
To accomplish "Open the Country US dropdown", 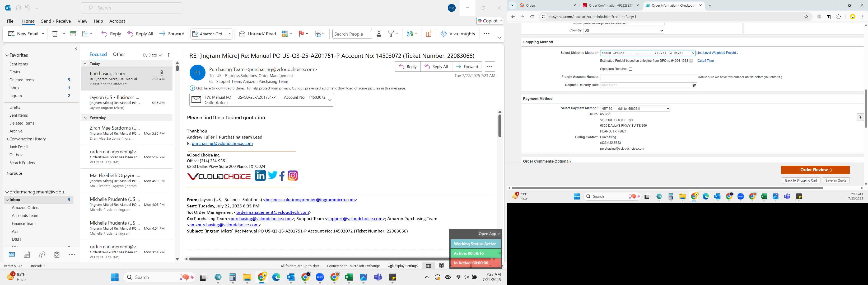I will 623,31.
